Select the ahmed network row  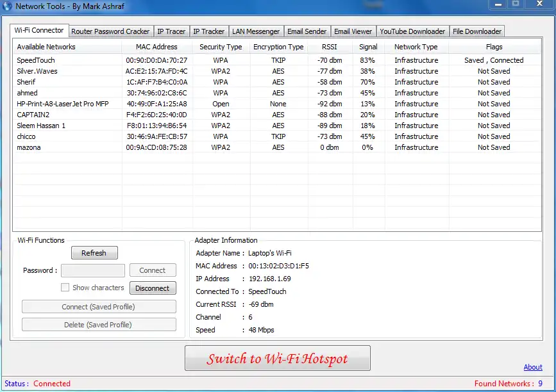pyautogui.click(x=277, y=93)
